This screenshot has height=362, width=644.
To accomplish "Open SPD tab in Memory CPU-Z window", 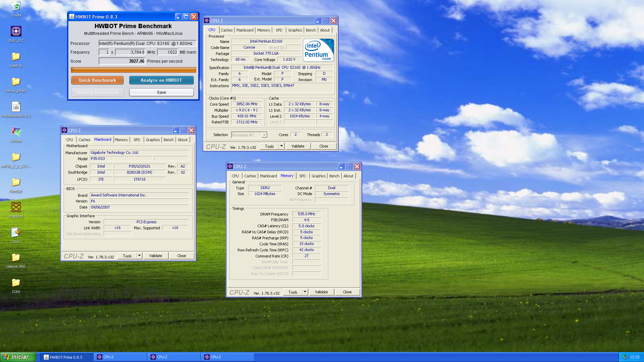I will click(x=303, y=176).
